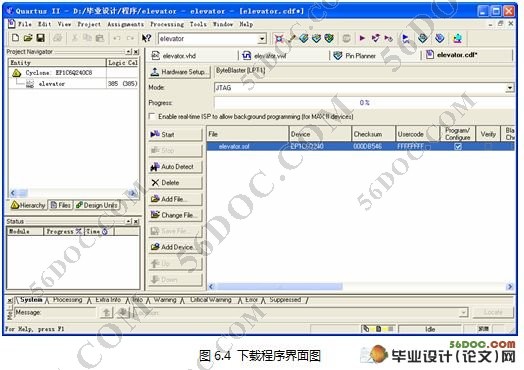Image resolution: width=524 pixels, height=370 pixels.
Task: Open the Processing menu
Action: tap(167, 24)
